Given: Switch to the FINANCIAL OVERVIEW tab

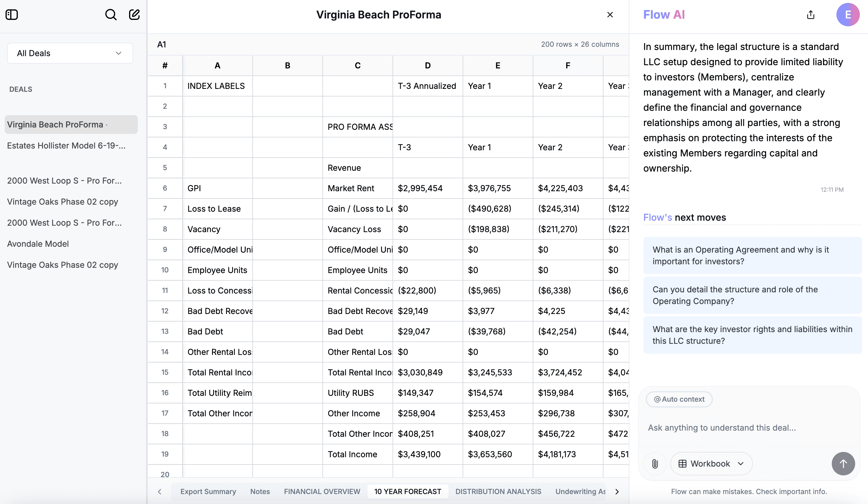Looking at the screenshot, I should click(x=322, y=492).
